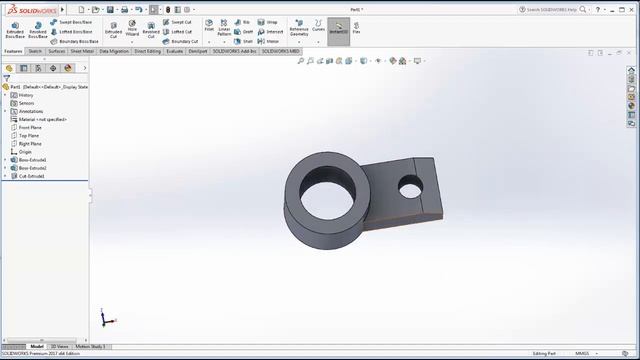Screen dimensions: 640x360
Task: Open dropdown under Curves
Action: (318, 42)
